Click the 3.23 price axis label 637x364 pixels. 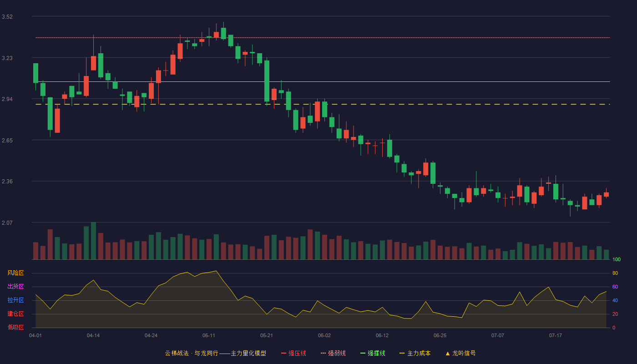pos(7,58)
